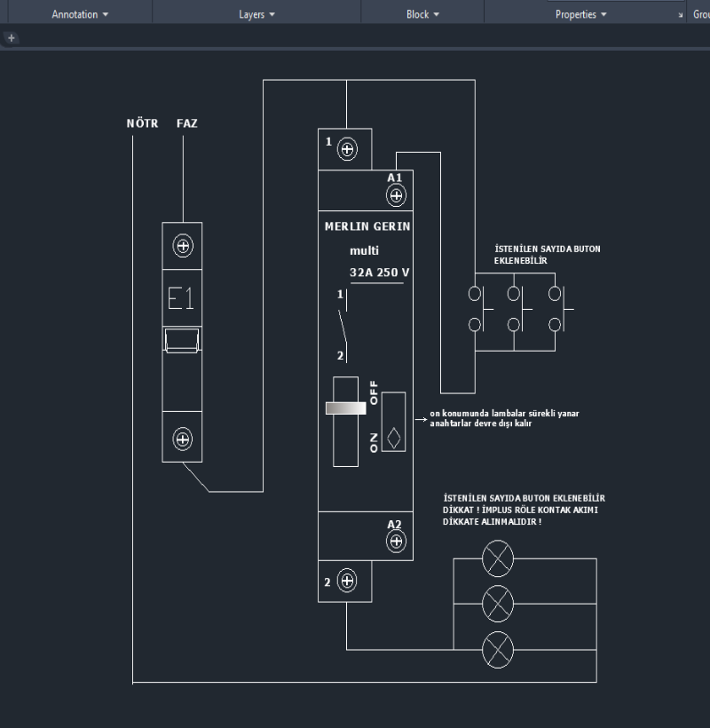Select the leftmost push button symbol

[x=476, y=308]
